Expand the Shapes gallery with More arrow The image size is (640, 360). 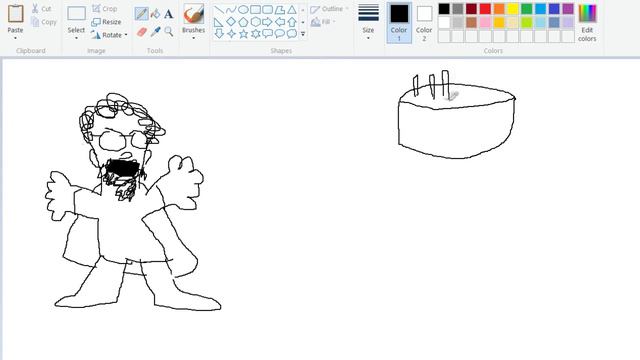(303, 34)
